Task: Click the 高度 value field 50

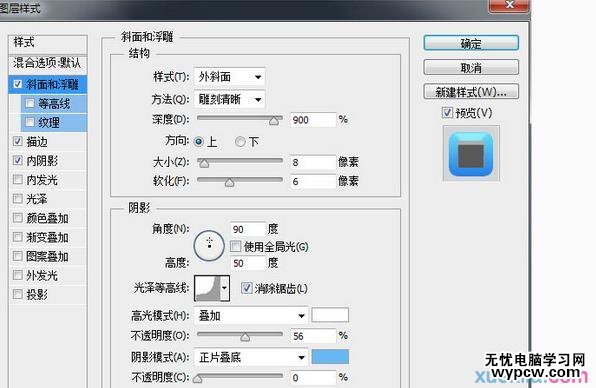Action: click(x=247, y=263)
